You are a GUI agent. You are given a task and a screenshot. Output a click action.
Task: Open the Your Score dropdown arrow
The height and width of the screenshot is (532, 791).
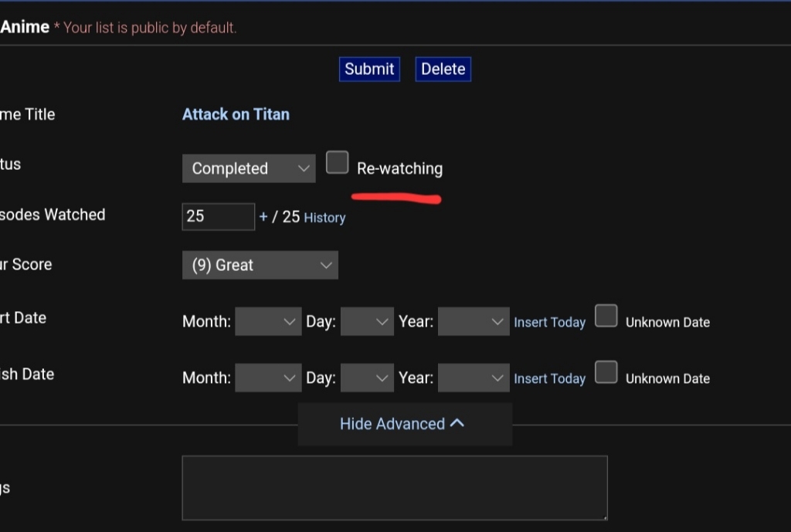(x=328, y=265)
